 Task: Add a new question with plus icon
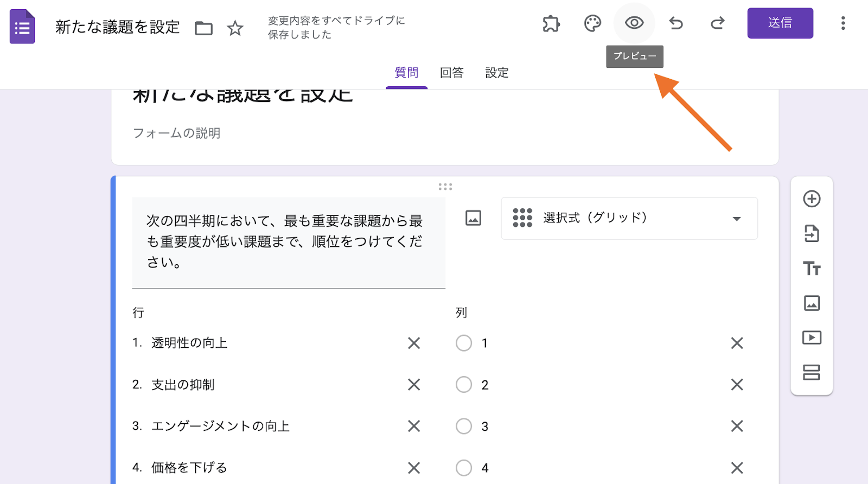pos(812,199)
